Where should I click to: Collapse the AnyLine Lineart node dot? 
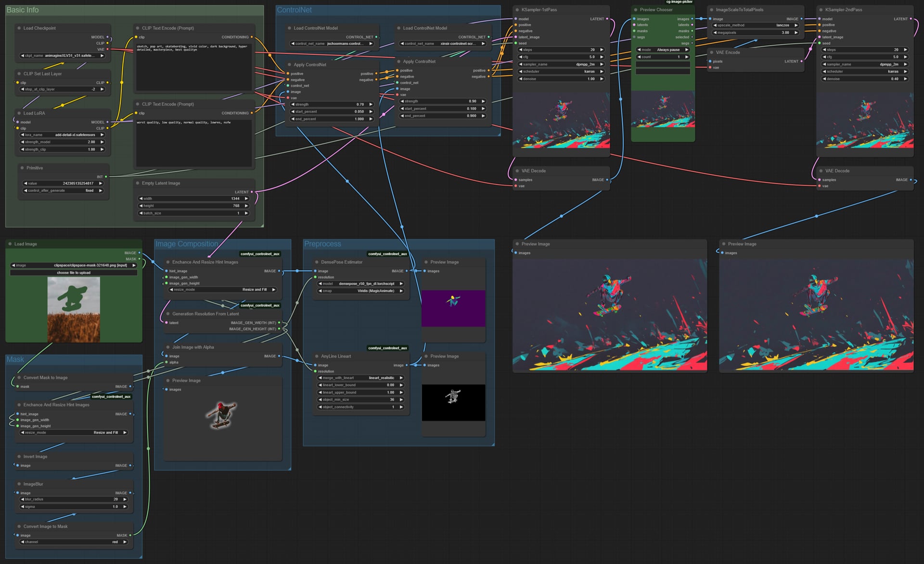(x=317, y=357)
